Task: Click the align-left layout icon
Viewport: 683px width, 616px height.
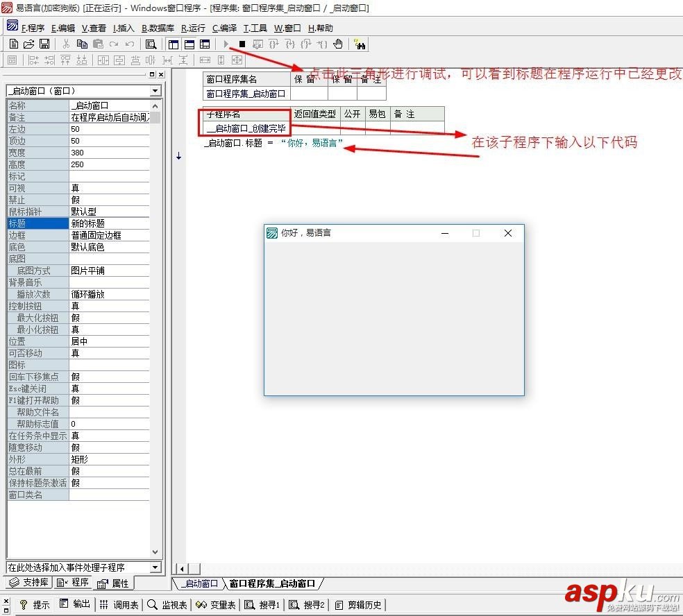Action: point(33,60)
